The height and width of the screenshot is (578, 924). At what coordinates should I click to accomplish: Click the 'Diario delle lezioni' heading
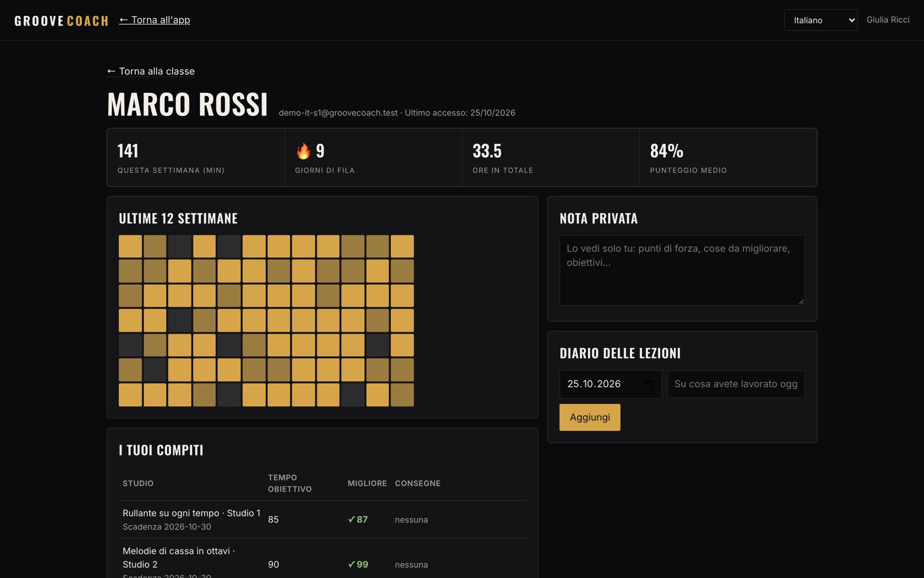(x=620, y=353)
